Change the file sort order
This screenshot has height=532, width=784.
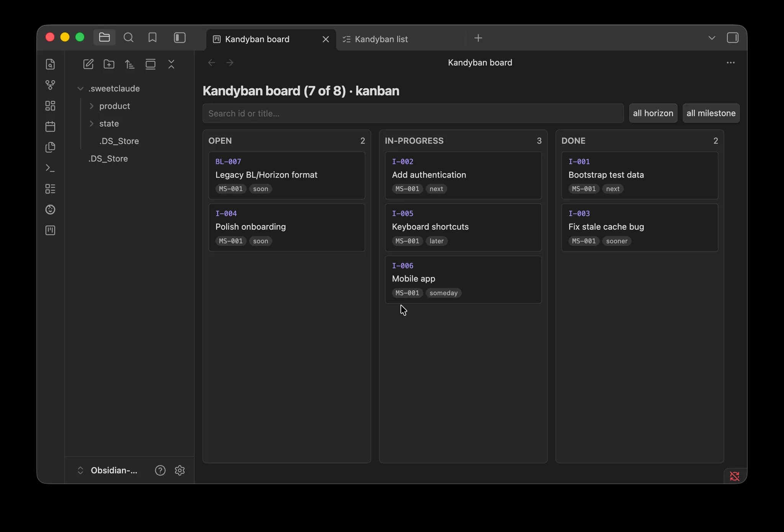[130, 64]
